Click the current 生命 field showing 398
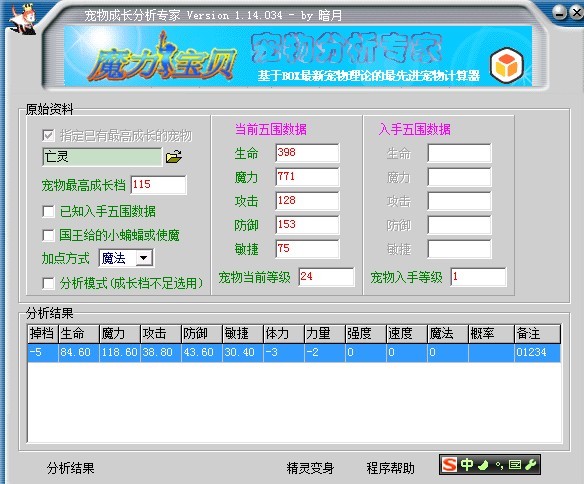Screen dimensions: 584x484 click(307, 153)
